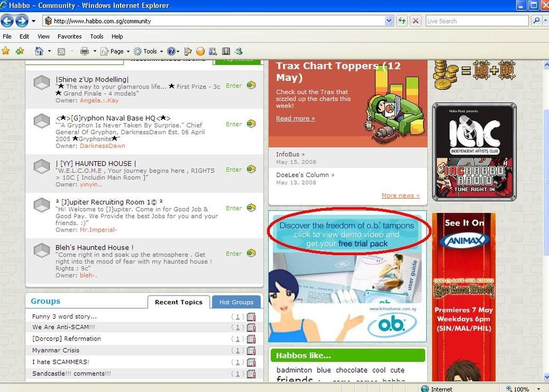This screenshot has width=549, height=392.
Task: Open the InfoBus news item
Action: click(290, 154)
